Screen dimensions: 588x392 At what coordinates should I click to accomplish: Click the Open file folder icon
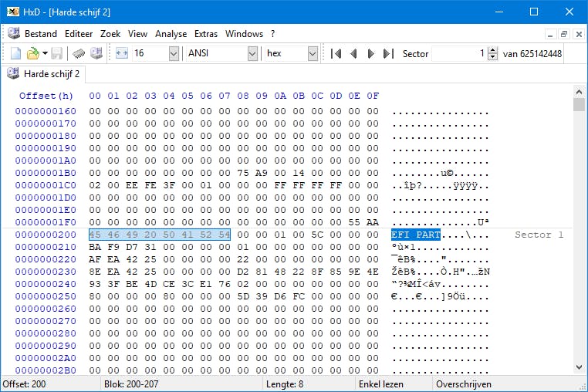32,53
